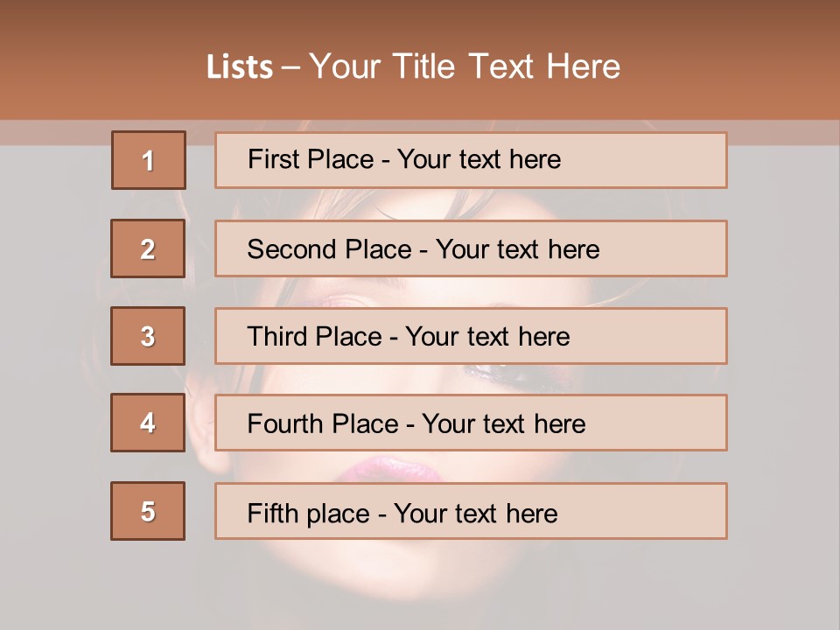The height and width of the screenshot is (630, 840).
Task: Select 'Your Title Text Here' in the heading
Action: 465,67
